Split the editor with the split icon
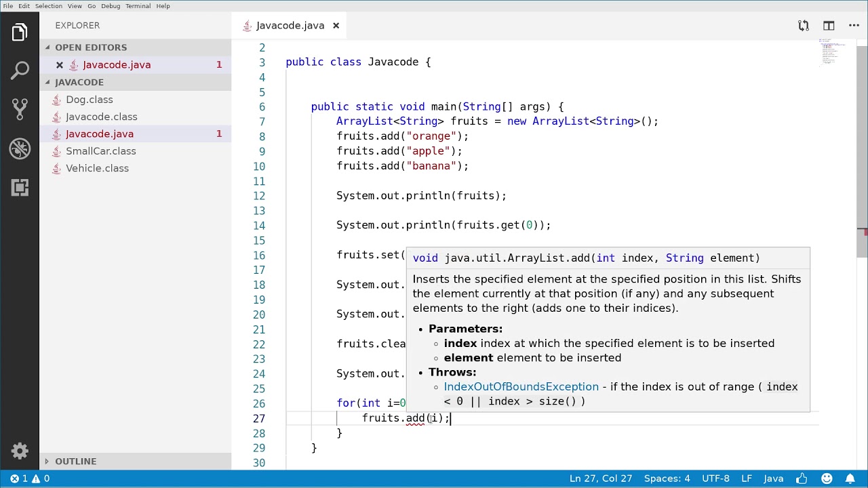The image size is (868, 488). [x=829, y=26]
